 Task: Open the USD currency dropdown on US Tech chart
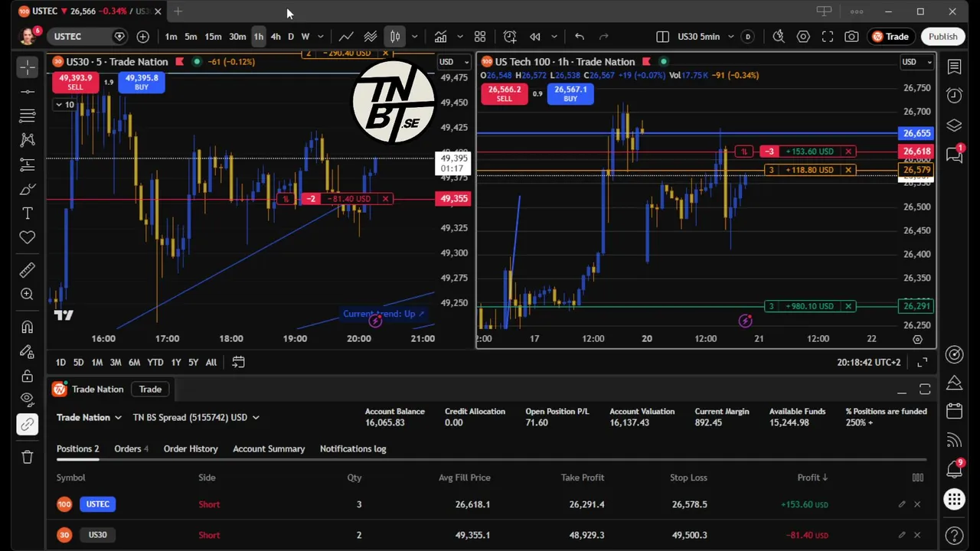point(916,62)
